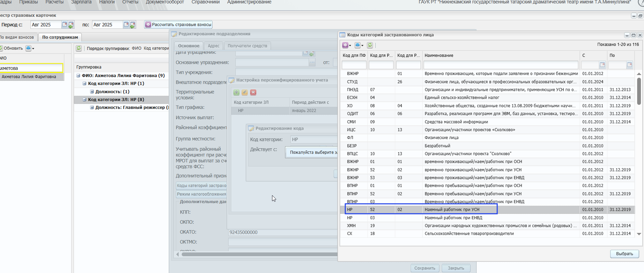The width and height of the screenshot is (644, 273).
Task: Close the category codes window
Action: 640,35
